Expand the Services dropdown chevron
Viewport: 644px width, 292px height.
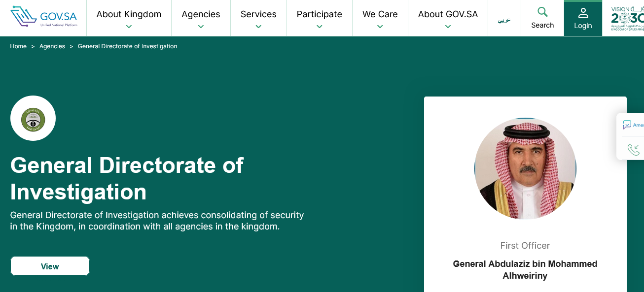point(258,27)
